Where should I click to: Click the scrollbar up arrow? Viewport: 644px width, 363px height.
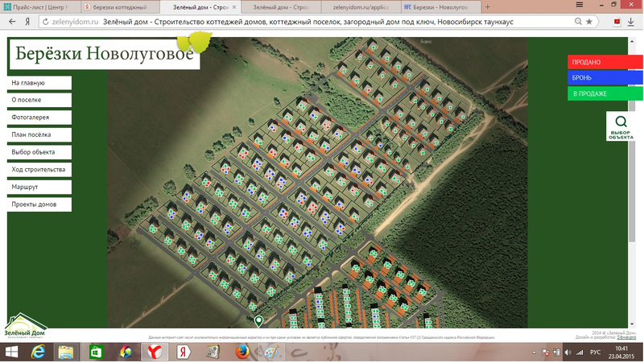coord(632,41)
